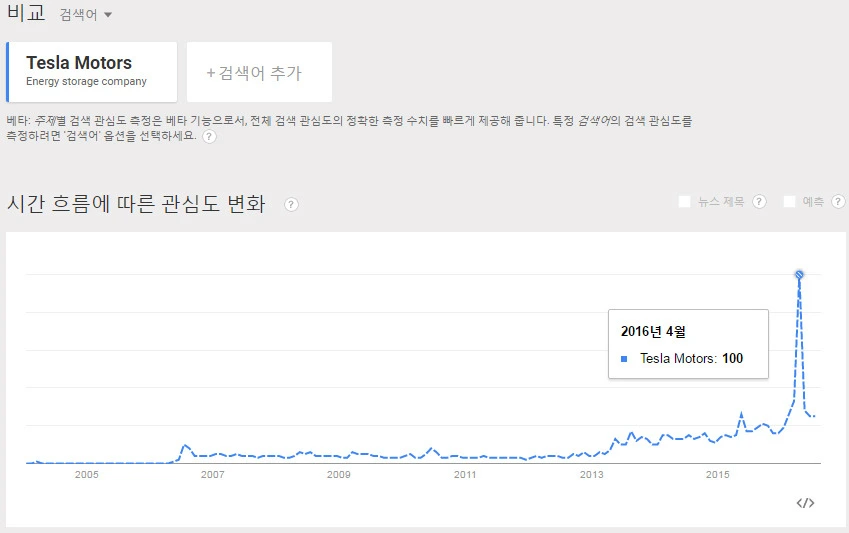Click the Energy storage company subtitle

86,81
